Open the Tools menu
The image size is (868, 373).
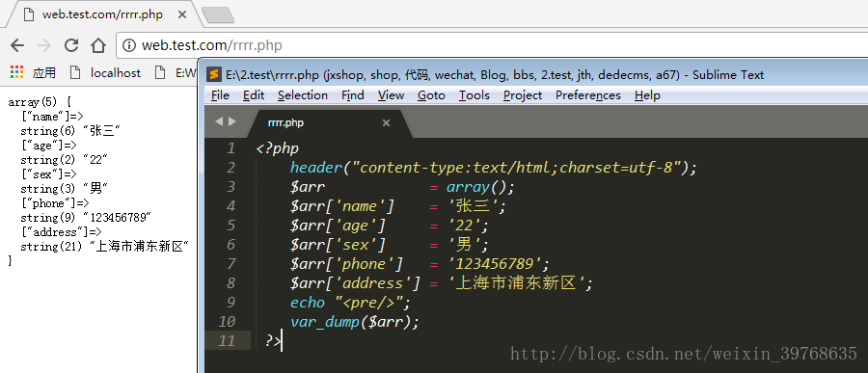click(x=475, y=95)
